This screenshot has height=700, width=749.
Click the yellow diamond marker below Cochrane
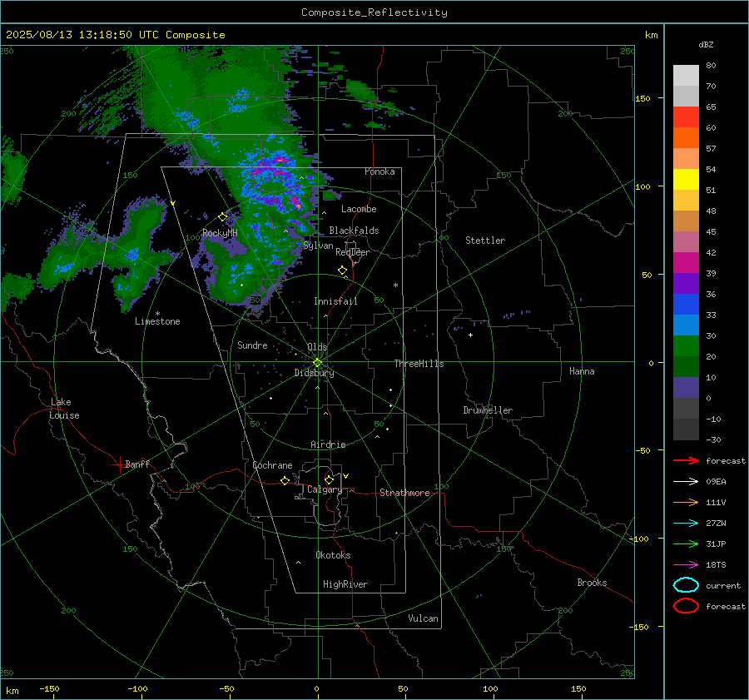click(285, 480)
